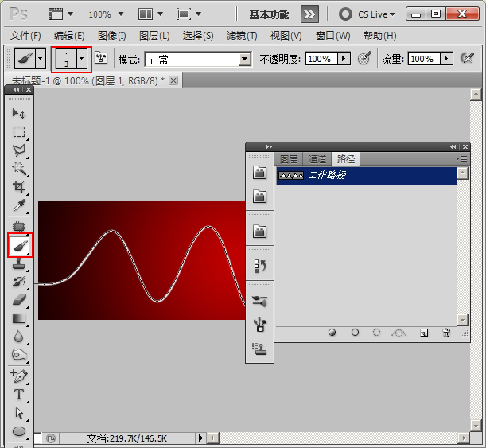Stroke path with brush button
This screenshot has height=448, width=486.
pos(355,333)
